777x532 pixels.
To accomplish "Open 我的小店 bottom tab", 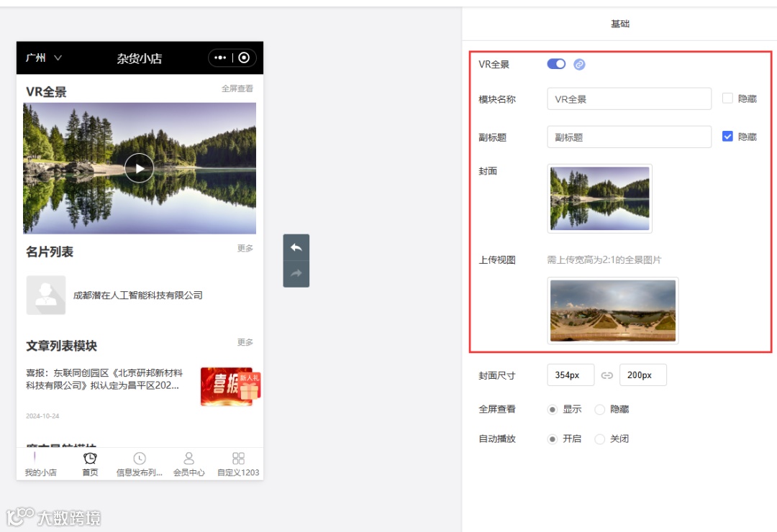I will [x=40, y=464].
